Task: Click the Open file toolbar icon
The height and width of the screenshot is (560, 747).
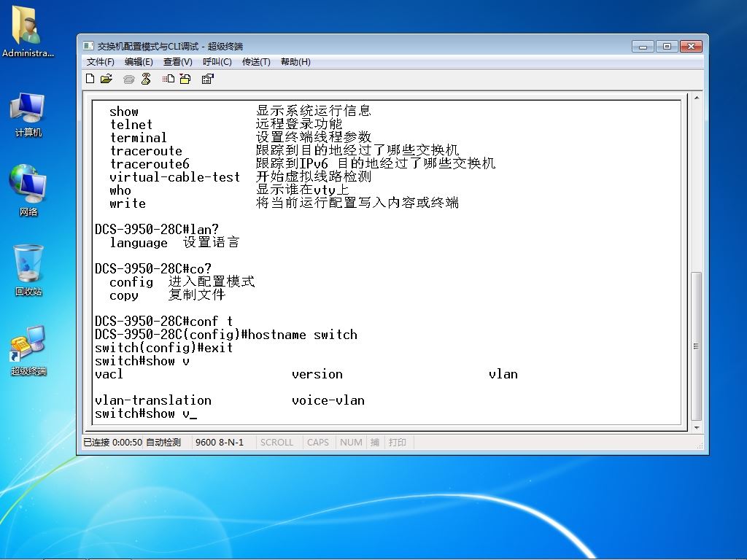Action: [107, 79]
